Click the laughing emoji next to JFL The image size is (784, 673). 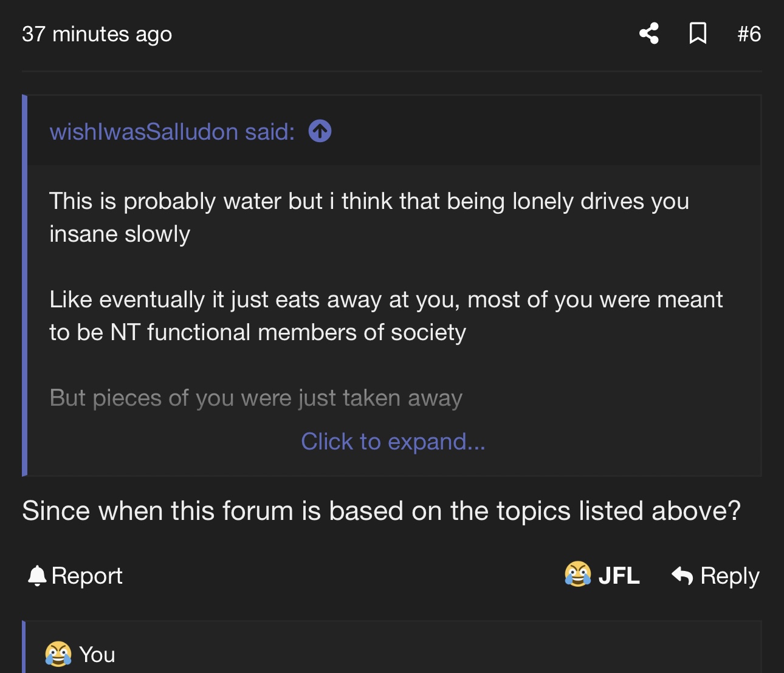pyautogui.click(x=577, y=575)
